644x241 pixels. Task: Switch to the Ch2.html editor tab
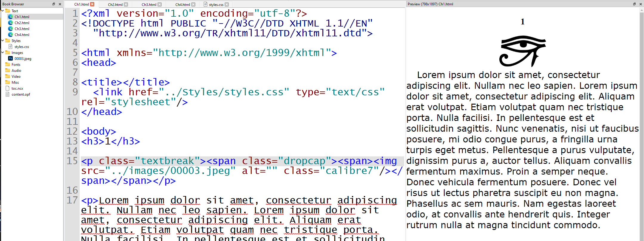[x=115, y=4]
